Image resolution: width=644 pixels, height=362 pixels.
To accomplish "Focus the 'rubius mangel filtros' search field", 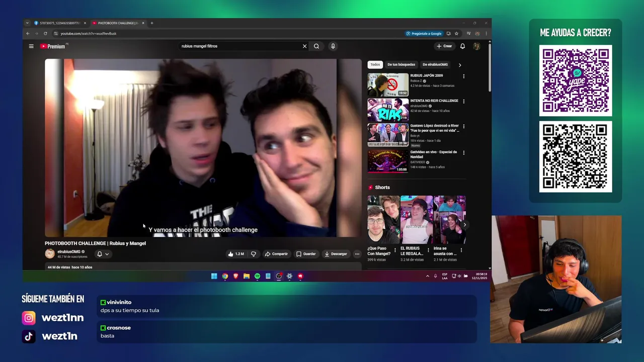I will tap(240, 46).
